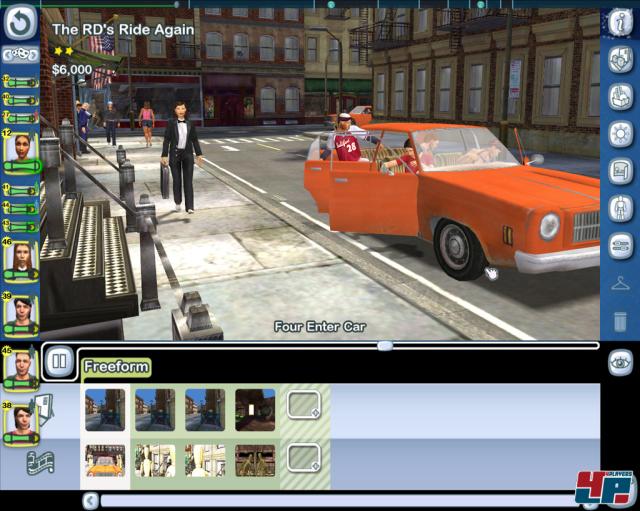Click the movie title The RD's Ride Again
Image resolution: width=640 pixels, height=511 pixels.
[123, 30]
